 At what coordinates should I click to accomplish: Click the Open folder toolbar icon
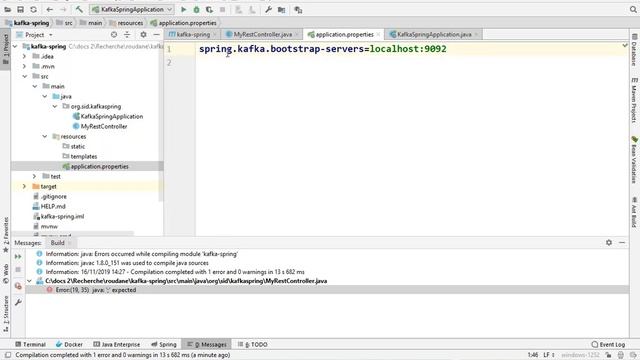click(x=7, y=9)
